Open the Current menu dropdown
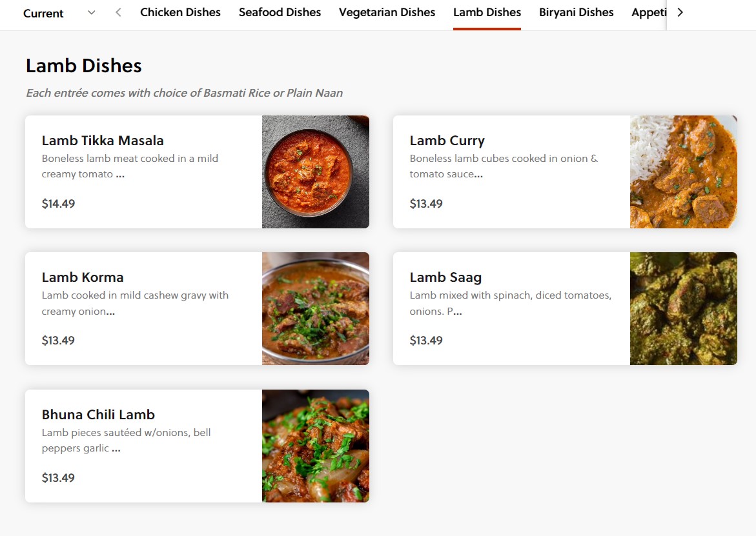 (x=59, y=13)
